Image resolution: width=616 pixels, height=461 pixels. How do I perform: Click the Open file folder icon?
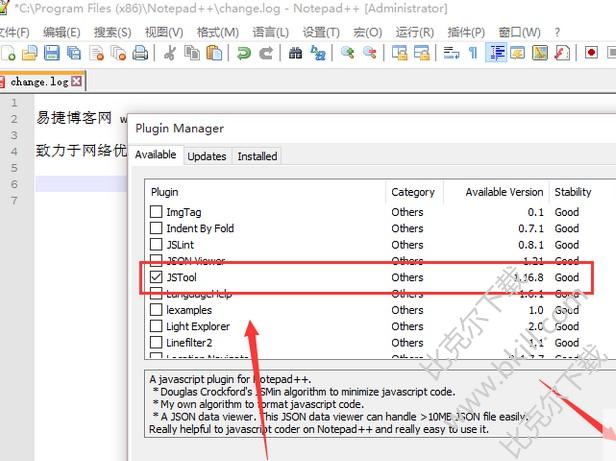click(x=29, y=53)
